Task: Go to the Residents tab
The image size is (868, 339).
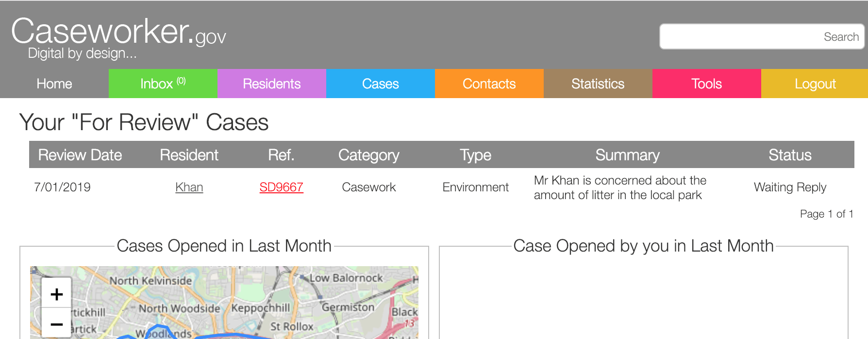Action: click(271, 84)
